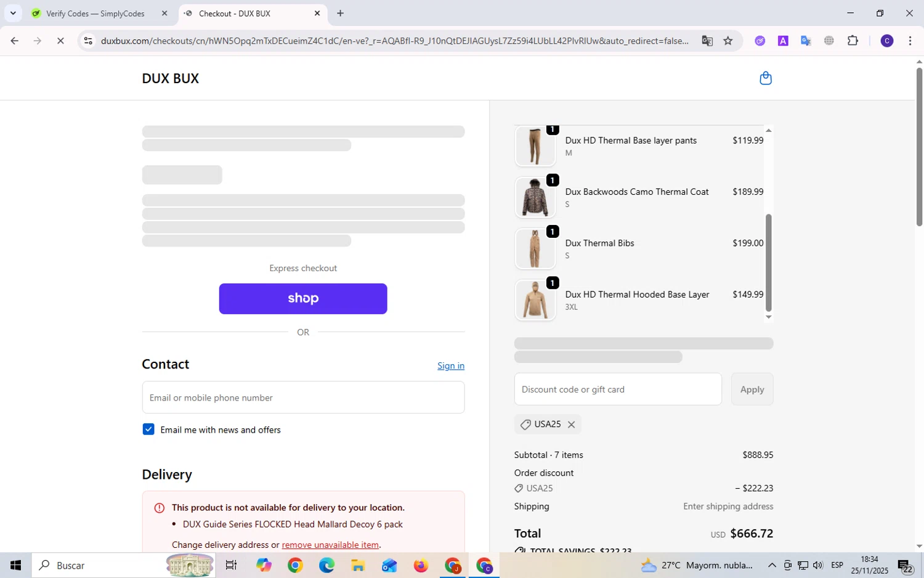Close the Verify Codes SimplyCodes tab
Screen dimensions: 924x578
(164, 13)
